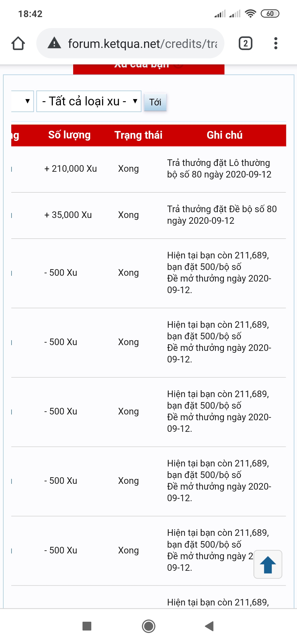297x644 pixels.
Task: Open the tab switcher showing 2 tabs
Action: point(245,43)
